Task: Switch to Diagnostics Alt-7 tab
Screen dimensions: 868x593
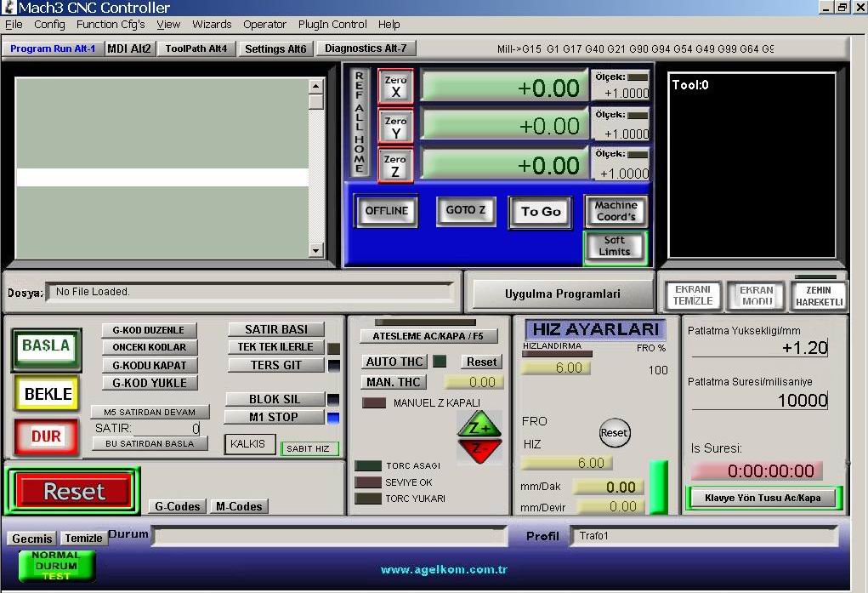Action: pos(366,48)
